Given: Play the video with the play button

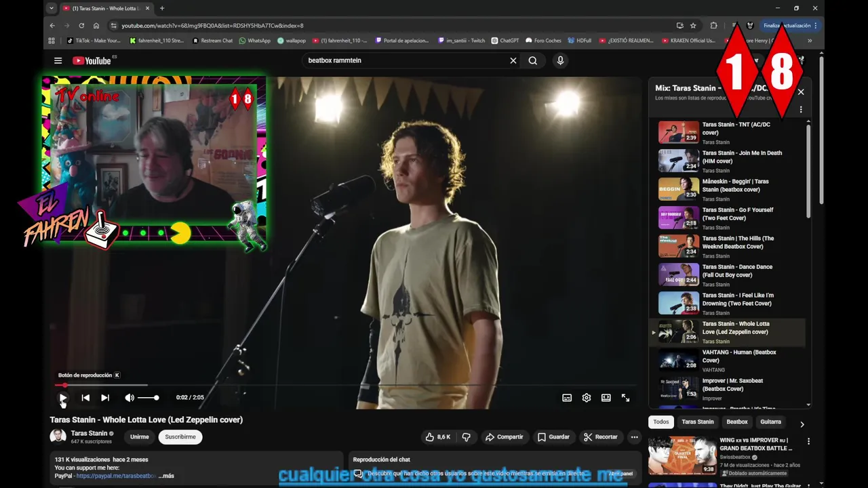Looking at the screenshot, I should [63, 398].
